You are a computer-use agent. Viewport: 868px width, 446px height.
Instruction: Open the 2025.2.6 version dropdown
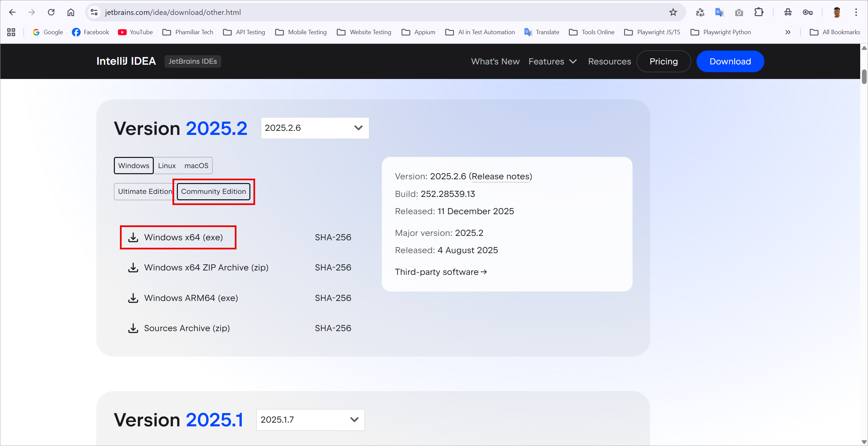click(x=314, y=128)
